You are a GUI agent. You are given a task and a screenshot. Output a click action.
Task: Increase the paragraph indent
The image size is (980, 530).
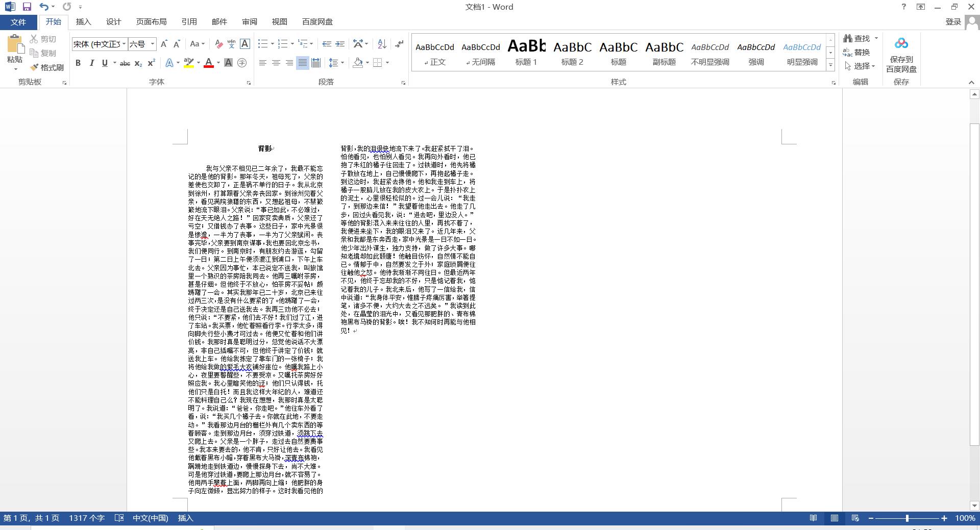click(x=340, y=44)
